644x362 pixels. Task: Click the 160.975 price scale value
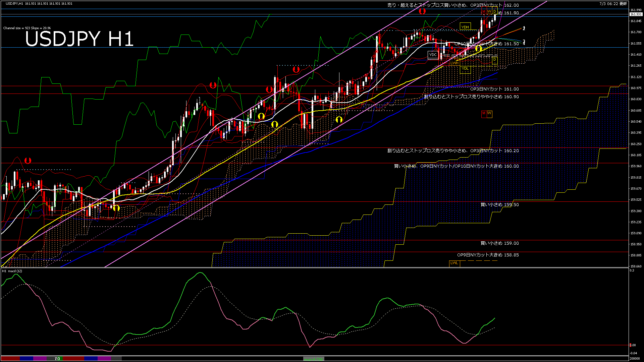[636, 88]
